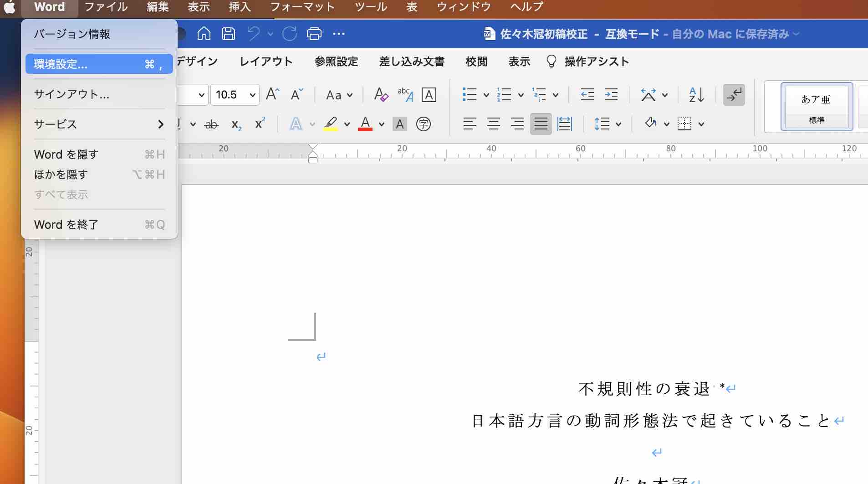Screen dimensions: 868x484
Task: Click the font size input field
Action: 230,95
